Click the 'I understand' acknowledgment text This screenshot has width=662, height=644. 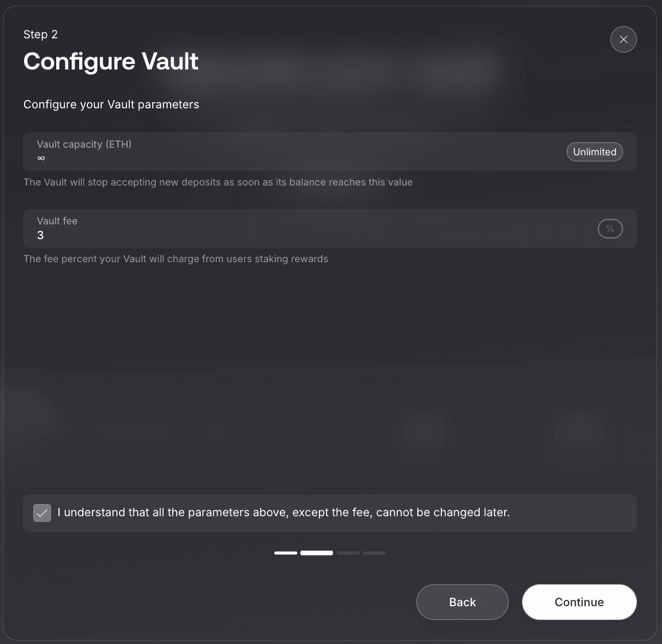tap(283, 513)
